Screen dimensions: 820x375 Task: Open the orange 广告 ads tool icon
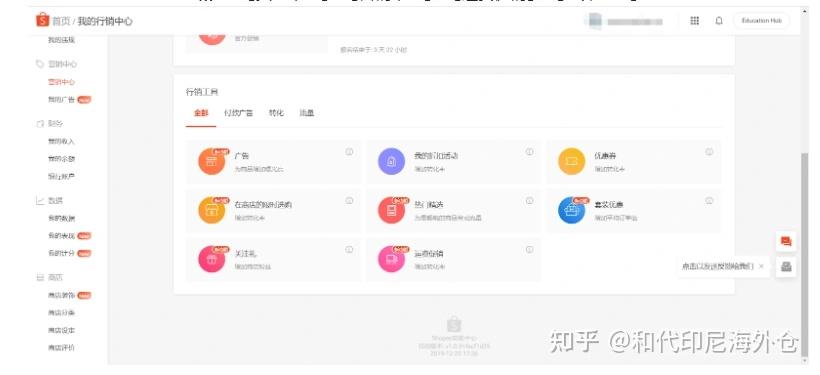(211, 161)
